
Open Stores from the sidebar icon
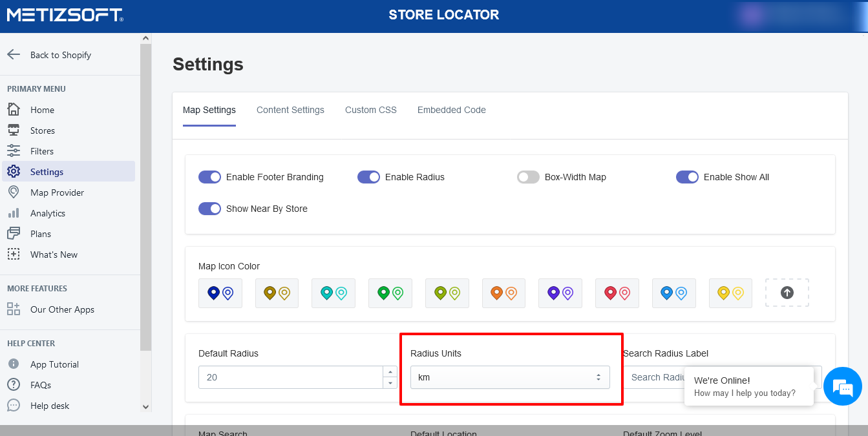tap(14, 130)
